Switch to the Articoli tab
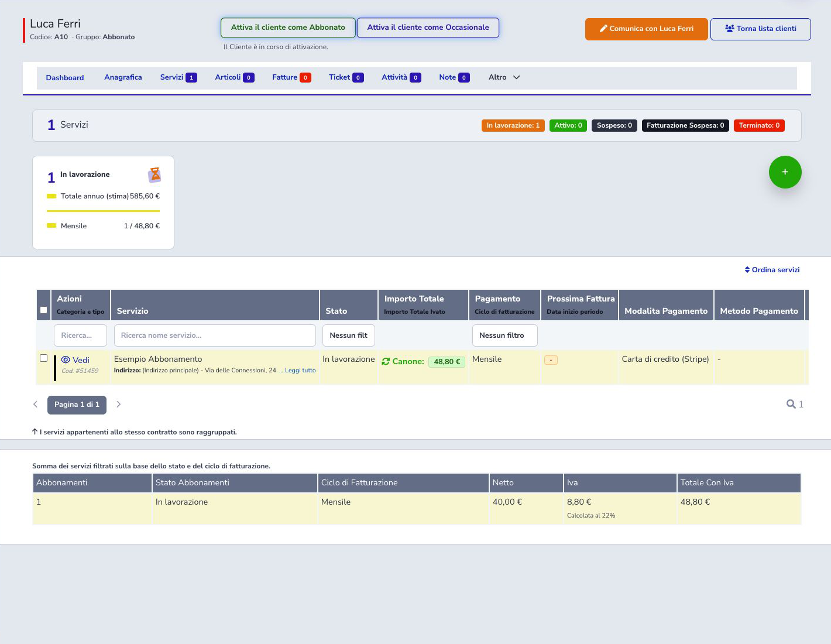The height and width of the screenshot is (644, 831). tap(234, 77)
